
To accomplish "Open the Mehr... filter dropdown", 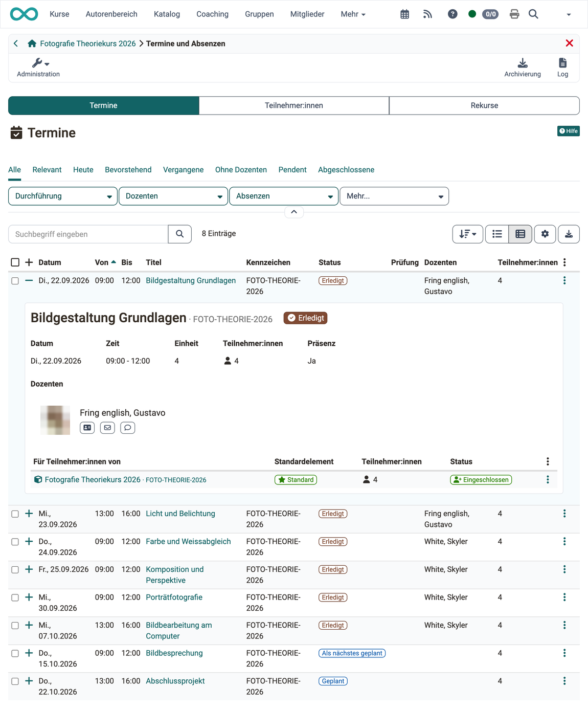I will click(x=394, y=196).
